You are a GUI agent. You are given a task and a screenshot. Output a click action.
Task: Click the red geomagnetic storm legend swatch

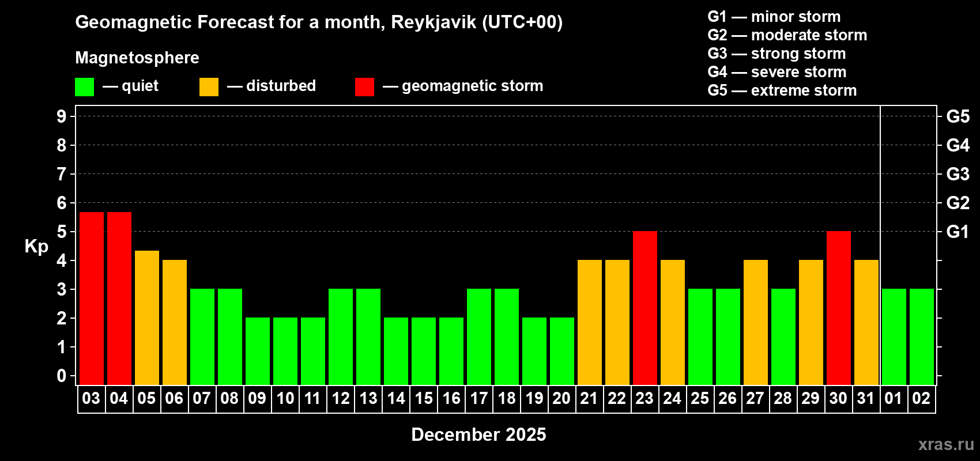pos(364,87)
